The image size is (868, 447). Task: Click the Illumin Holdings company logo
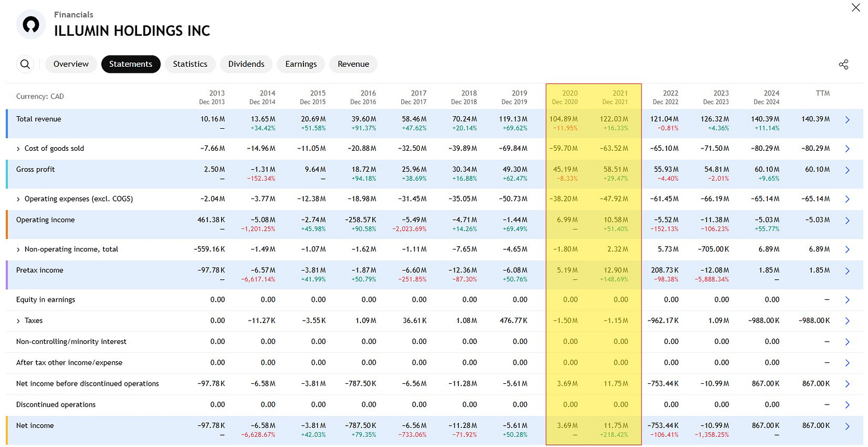(31, 24)
